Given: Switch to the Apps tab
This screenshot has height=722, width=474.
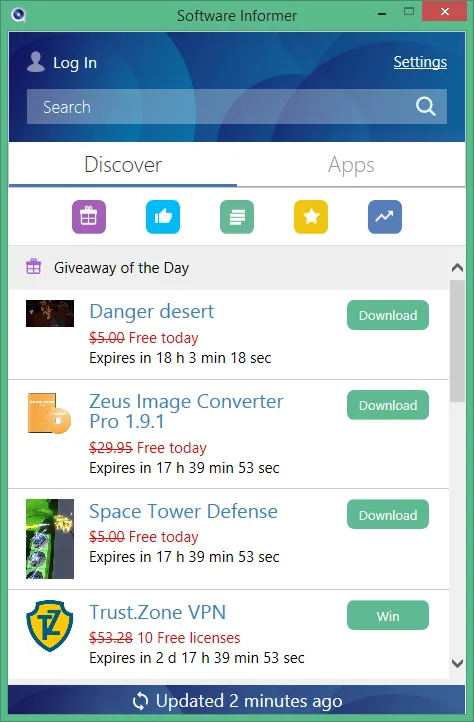Looking at the screenshot, I should 351,165.
